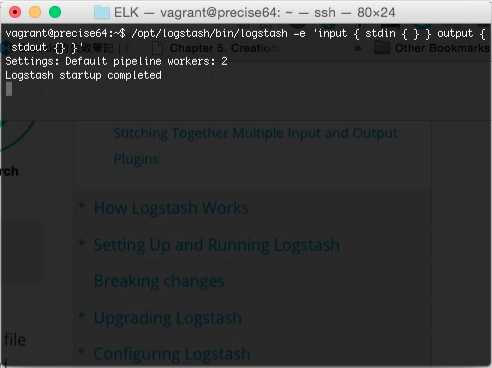Click the red close window button
Image resolution: width=492 pixels, height=368 pixels.
pyautogui.click(x=15, y=12)
